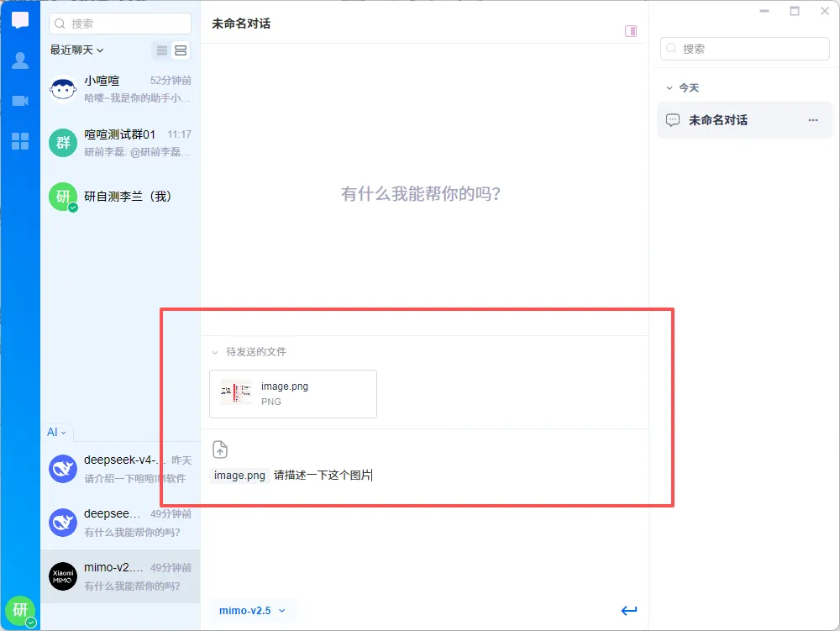Expand the AI section dropdown
This screenshot has width=840, height=631.
(56, 432)
